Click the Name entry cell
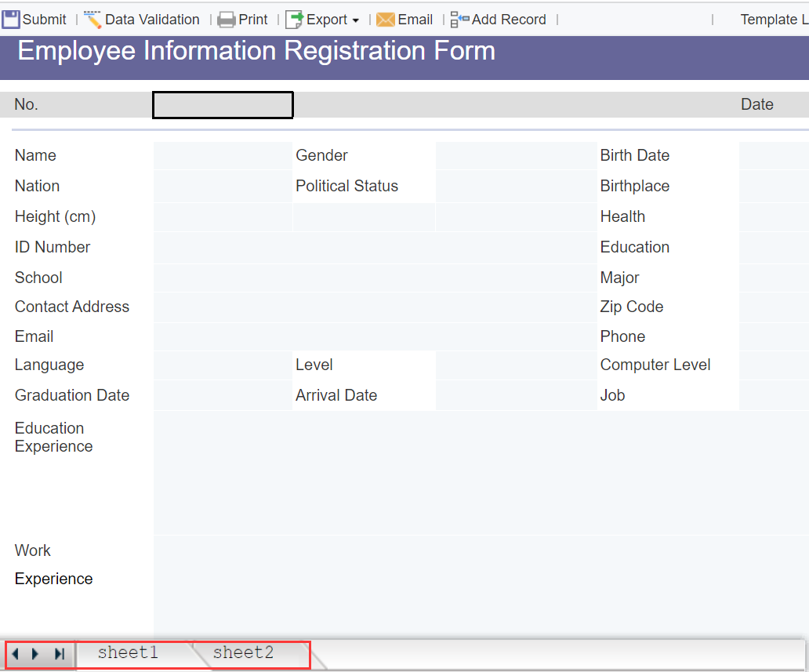The width and height of the screenshot is (809, 672). tap(222, 155)
